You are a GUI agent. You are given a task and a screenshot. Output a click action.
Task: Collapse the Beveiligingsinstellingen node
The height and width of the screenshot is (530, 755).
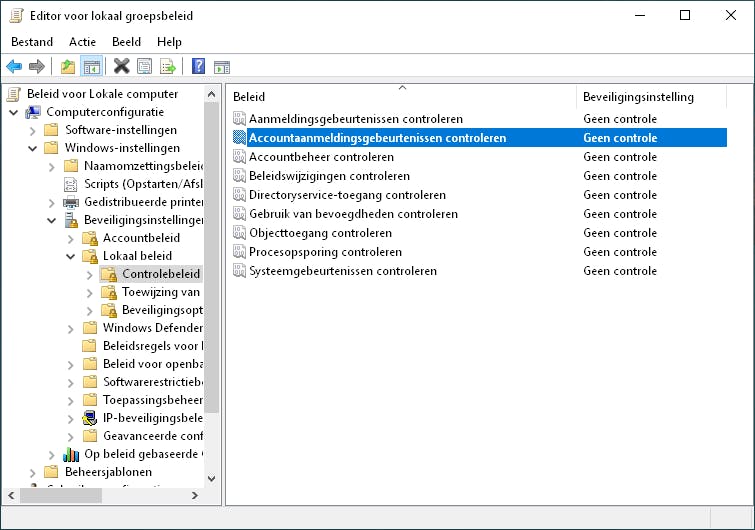pyautogui.click(x=52, y=220)
